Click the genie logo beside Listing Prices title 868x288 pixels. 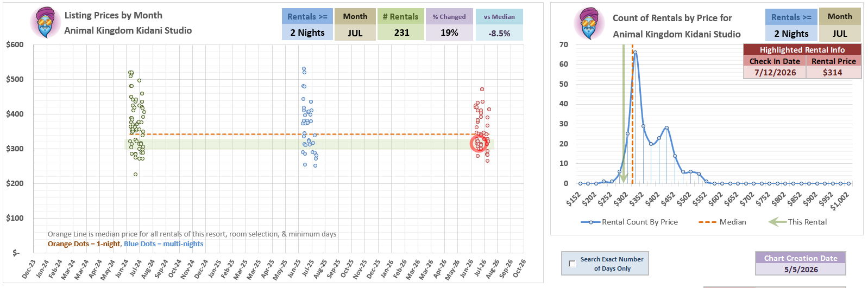[x=46, y=23]
